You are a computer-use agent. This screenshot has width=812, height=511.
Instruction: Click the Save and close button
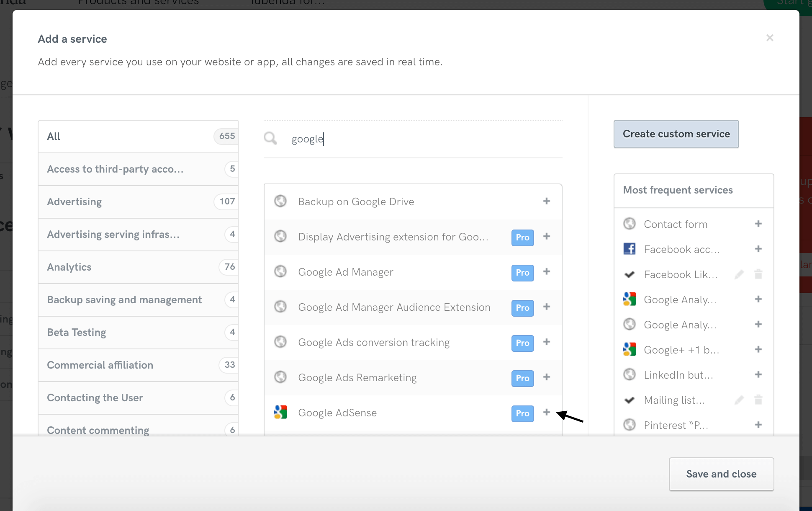pos(721,474)
